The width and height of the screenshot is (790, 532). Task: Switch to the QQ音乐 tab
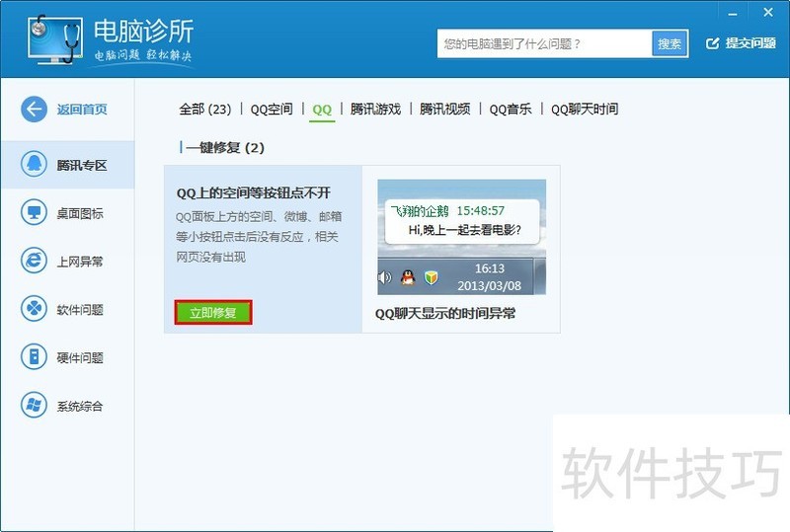pos(511,109)
